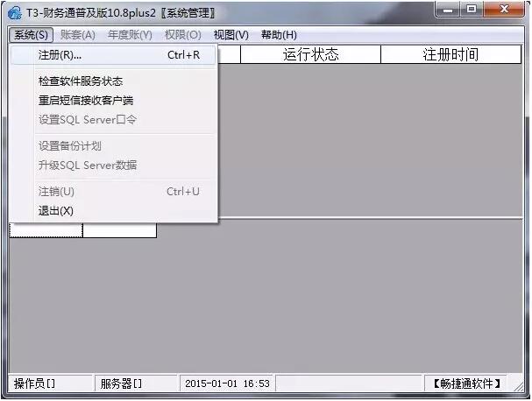Click the 畅捷通软件 status bar label
The width and height of the screenshot is (532, 401).
[x=466, y=383]
